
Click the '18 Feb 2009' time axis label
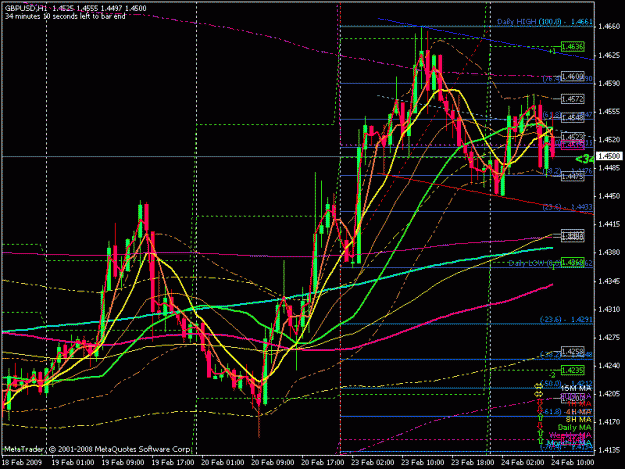(x=22, y=463)
